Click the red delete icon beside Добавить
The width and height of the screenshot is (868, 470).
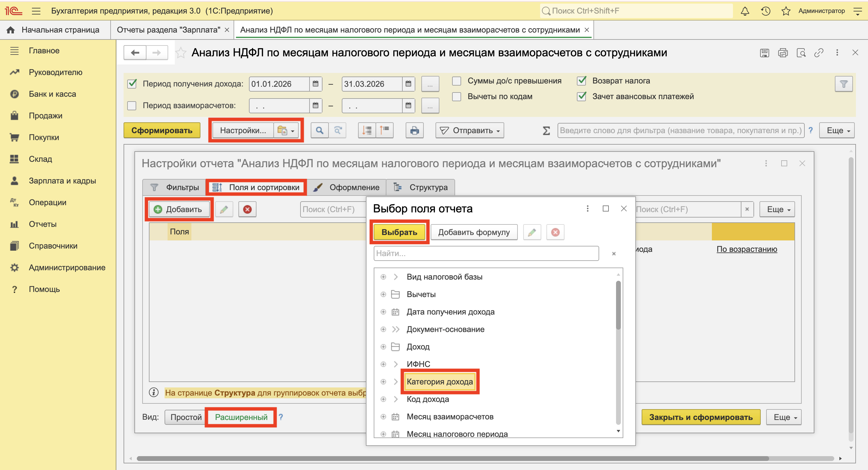coord(247,209)
